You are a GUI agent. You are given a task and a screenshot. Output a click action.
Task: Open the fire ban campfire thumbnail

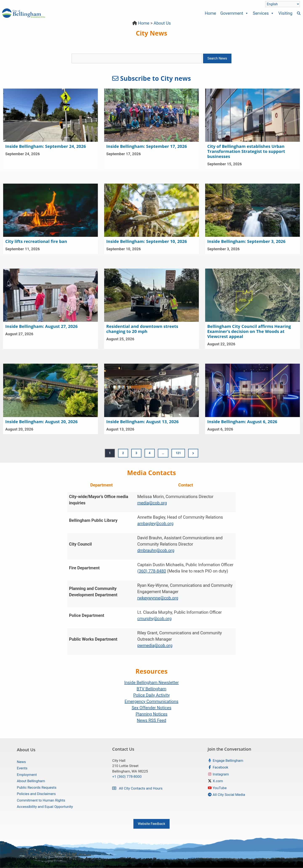pos(50,210)
